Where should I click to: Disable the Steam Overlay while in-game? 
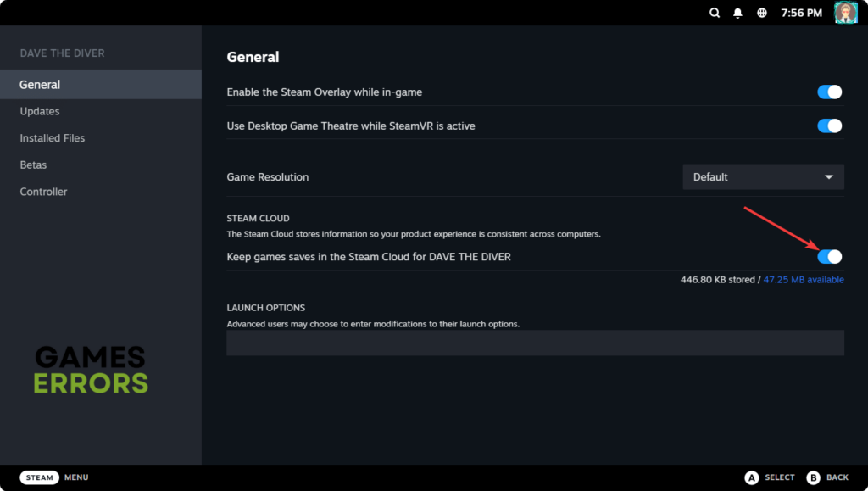click(x=829, y=92)
